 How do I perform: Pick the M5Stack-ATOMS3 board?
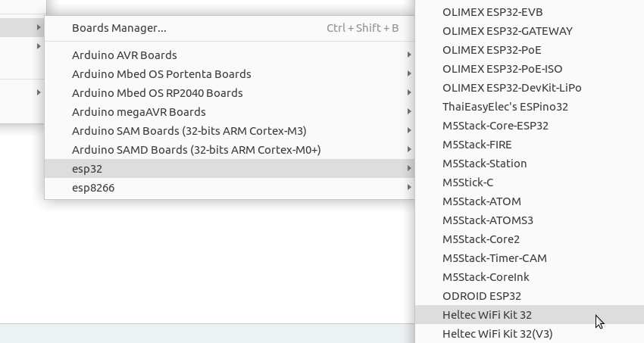(x=530, y=220)
